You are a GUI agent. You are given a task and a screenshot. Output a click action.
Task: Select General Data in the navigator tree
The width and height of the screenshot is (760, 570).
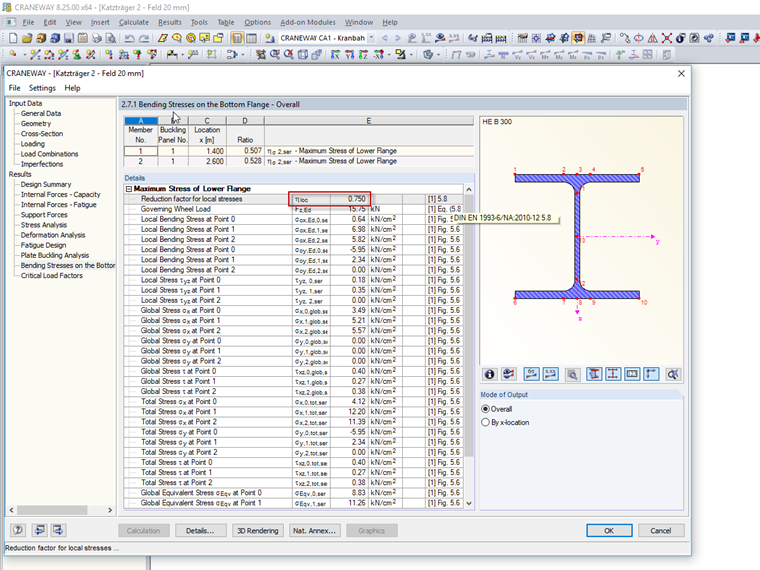[41, 113]
